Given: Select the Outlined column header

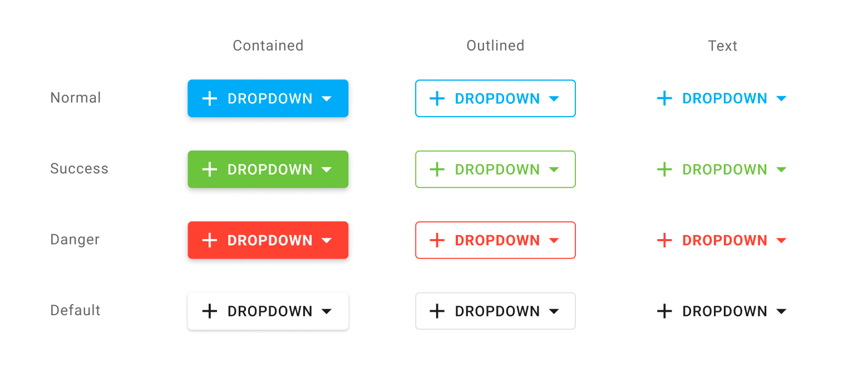Looking at the screenshot, I should (495, 46).
